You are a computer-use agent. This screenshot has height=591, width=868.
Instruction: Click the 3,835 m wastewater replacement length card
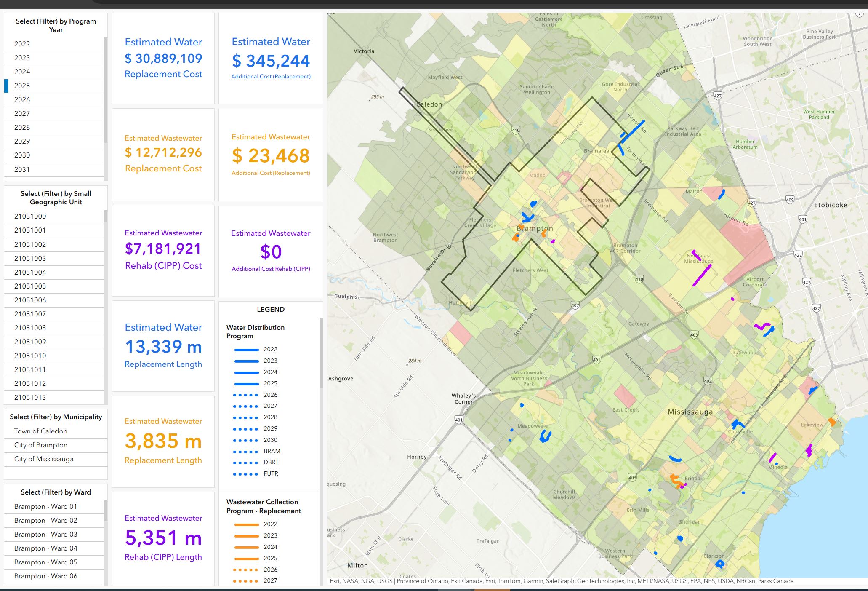(163, 441)
